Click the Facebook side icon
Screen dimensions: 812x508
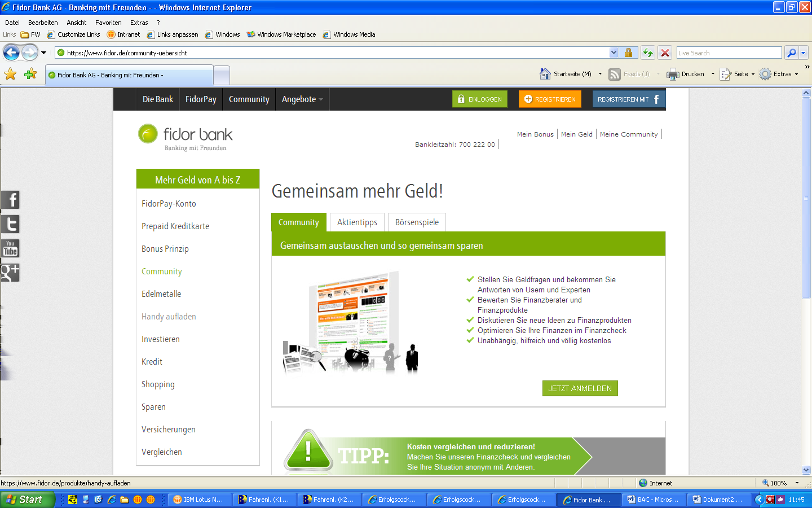[x=10, y=200]
